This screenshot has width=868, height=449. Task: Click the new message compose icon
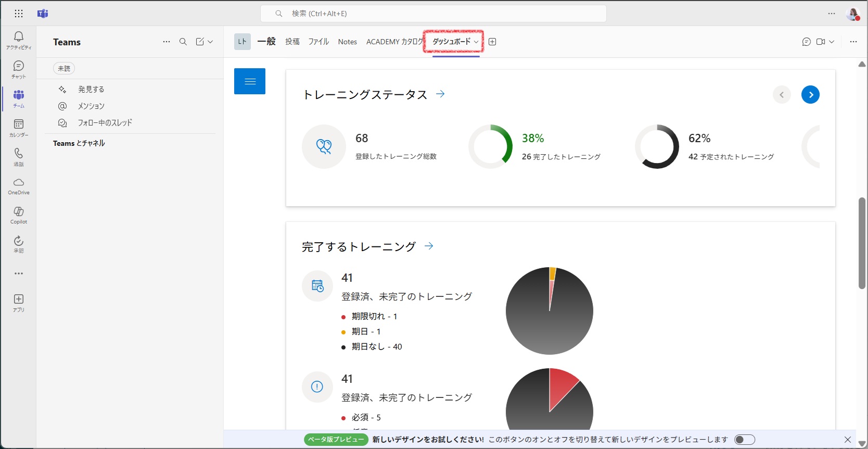[200, 42]
